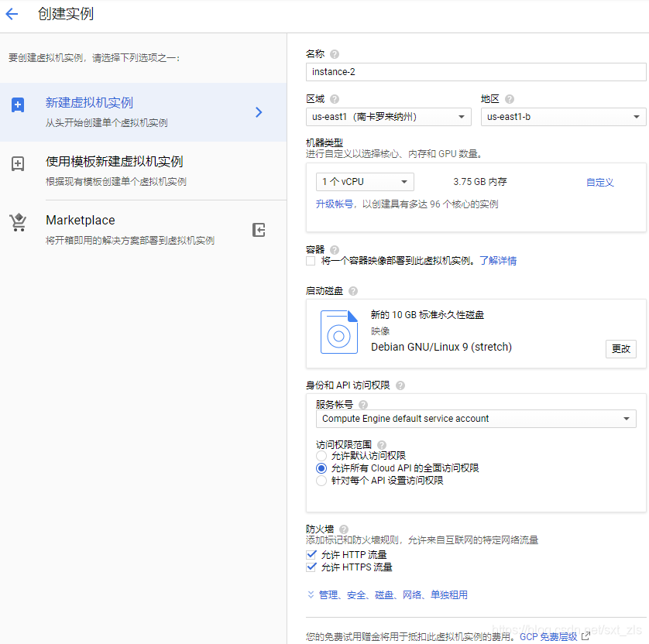Click the 自定义 machine type link
This screenshot has width=649, height=644.
point(600,183)
